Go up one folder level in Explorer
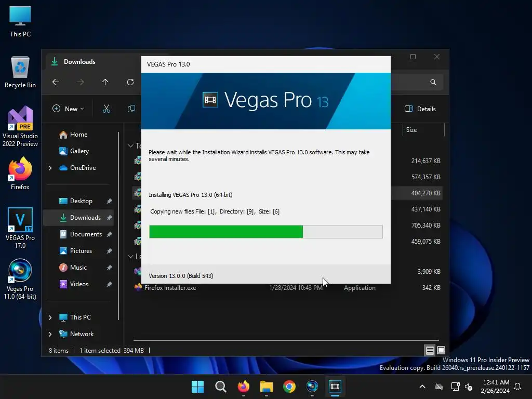The height and width of the screenshot is (399, 532). coord(105,82)
